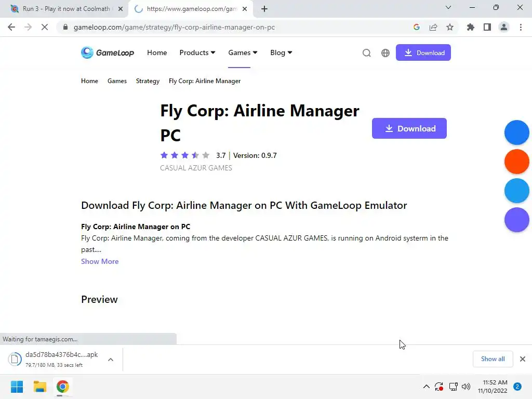
Task: Click Home in the navigation bar
Action: (x=157, y=52)
